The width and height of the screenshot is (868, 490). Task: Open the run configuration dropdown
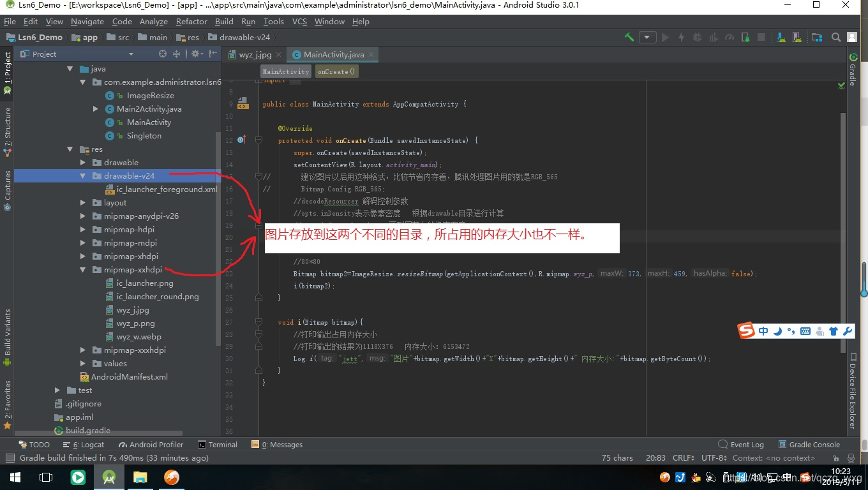[x=648, y=37]
